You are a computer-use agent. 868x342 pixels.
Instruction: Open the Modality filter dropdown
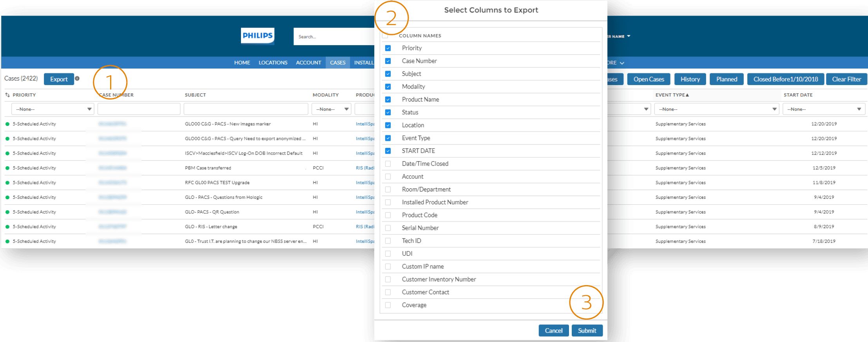(332, 109)
